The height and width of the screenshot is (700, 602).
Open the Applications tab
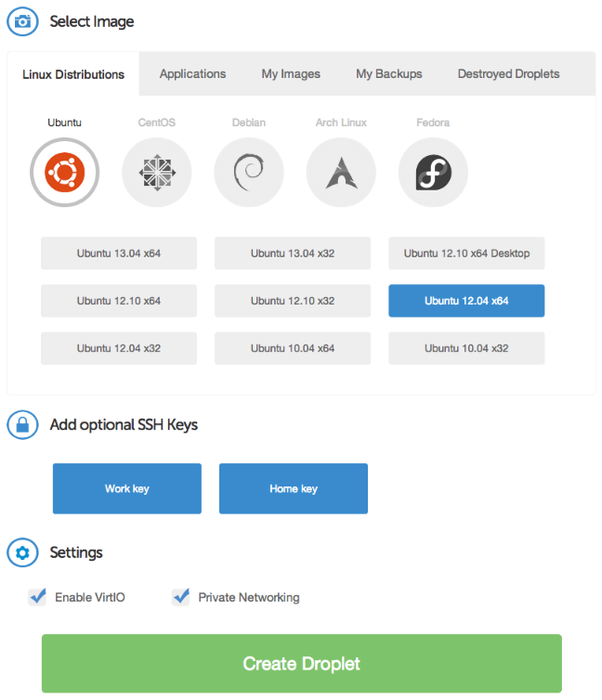point(193,73)
